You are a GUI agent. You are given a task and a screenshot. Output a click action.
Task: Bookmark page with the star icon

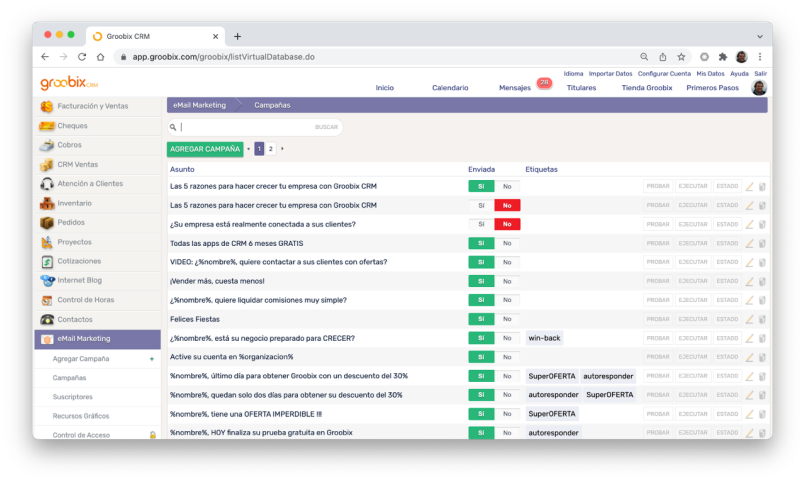(681, 57)
